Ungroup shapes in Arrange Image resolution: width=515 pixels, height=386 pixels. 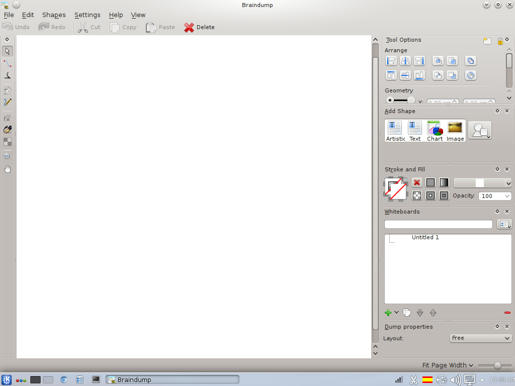[470, 75]
